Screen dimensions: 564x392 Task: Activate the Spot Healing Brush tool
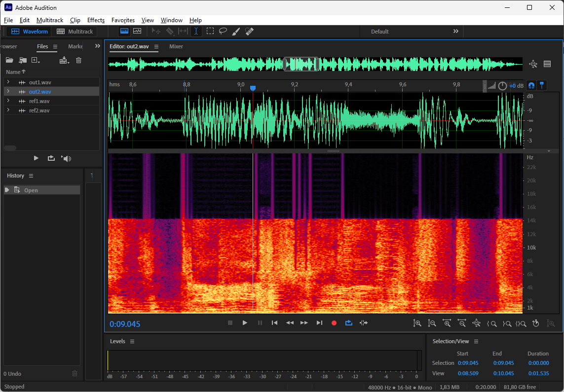[x=249, y=31]
